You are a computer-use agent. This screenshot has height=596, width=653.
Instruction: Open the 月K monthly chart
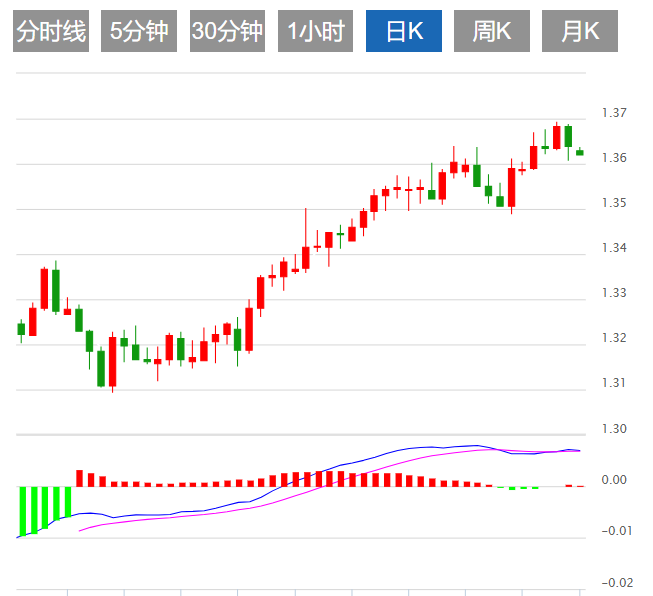tap(580, 32)
